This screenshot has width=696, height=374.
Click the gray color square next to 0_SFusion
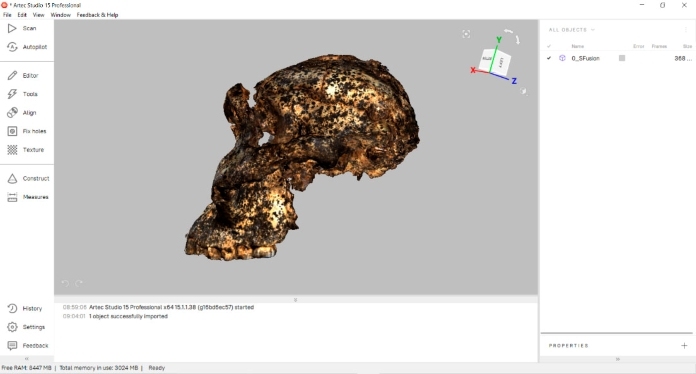pyautogui.click(x=622, y=58)
